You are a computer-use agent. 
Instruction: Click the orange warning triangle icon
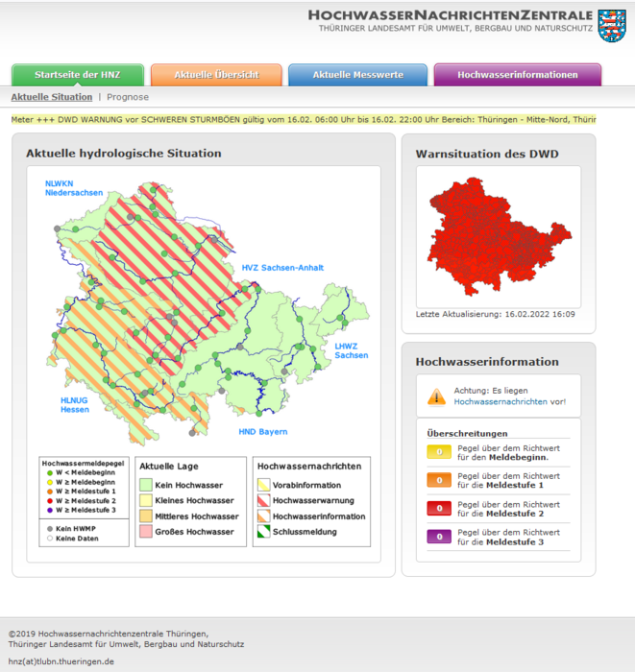pos(437,396)
